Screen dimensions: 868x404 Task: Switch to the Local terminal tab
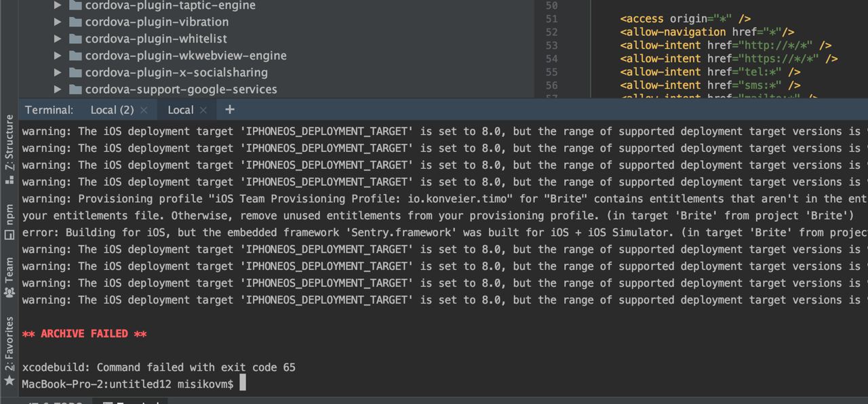[180, 110]
